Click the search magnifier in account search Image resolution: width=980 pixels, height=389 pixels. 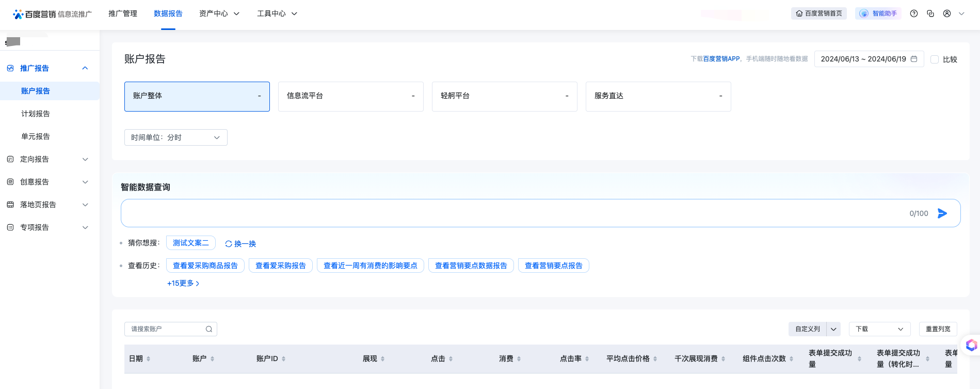tap(209, 329)
